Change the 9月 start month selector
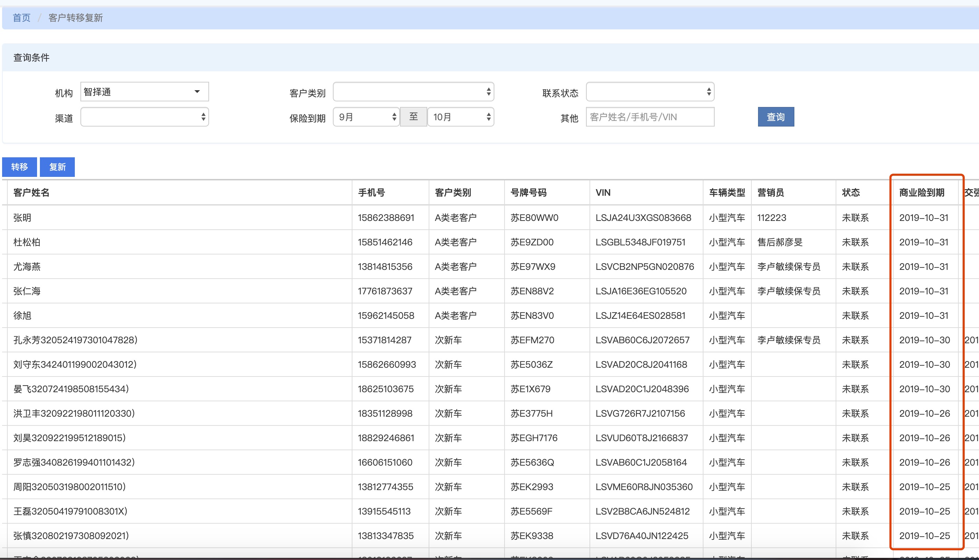This screenshot has height=560, width=979. click(x=366, y=117)
